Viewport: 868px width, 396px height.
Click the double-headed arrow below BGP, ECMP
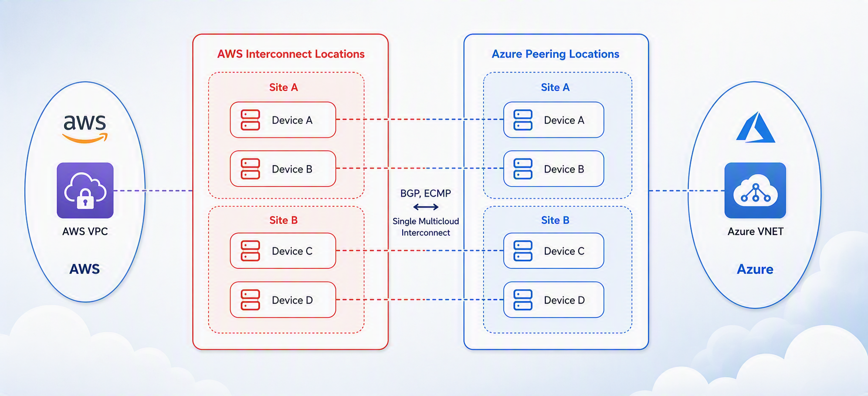426,207
